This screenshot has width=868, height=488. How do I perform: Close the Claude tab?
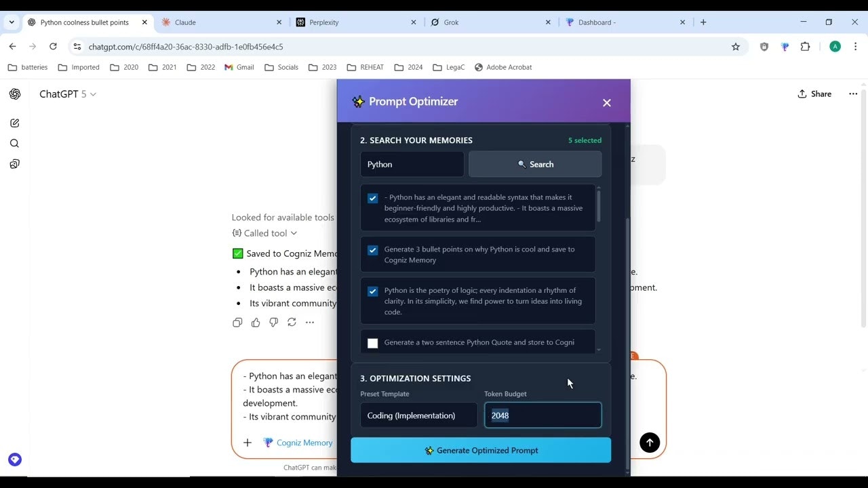pyautogui.click(x=279, y=22)
